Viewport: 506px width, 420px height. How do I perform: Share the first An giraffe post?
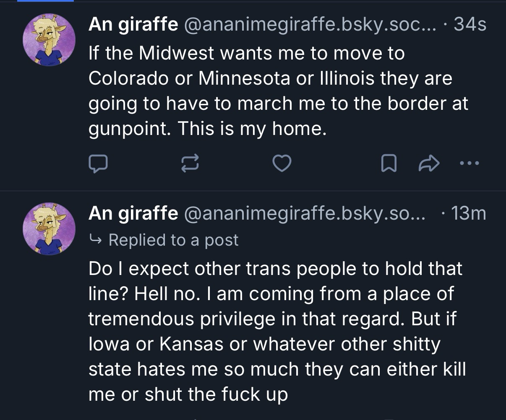[429, 163]
